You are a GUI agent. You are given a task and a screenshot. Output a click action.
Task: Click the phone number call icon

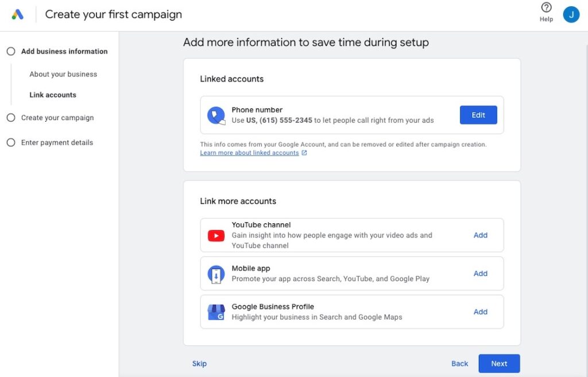pos(216,115)
